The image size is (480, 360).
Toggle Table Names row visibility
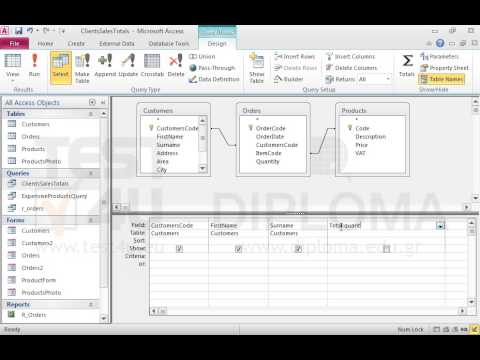pos(442,79)
